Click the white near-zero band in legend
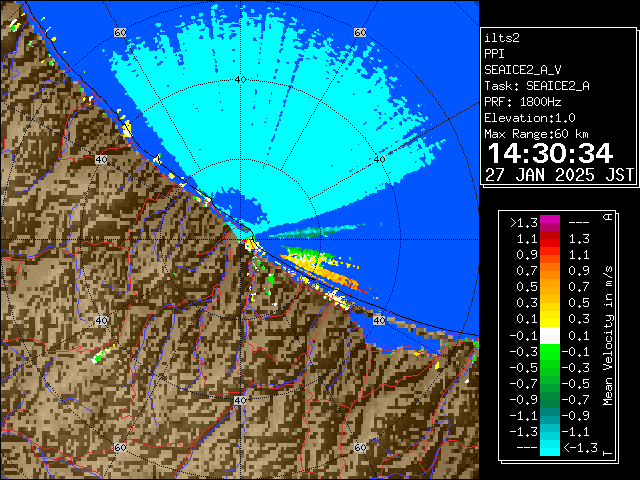This screenshot has width=640, height=480. point(550,336)
